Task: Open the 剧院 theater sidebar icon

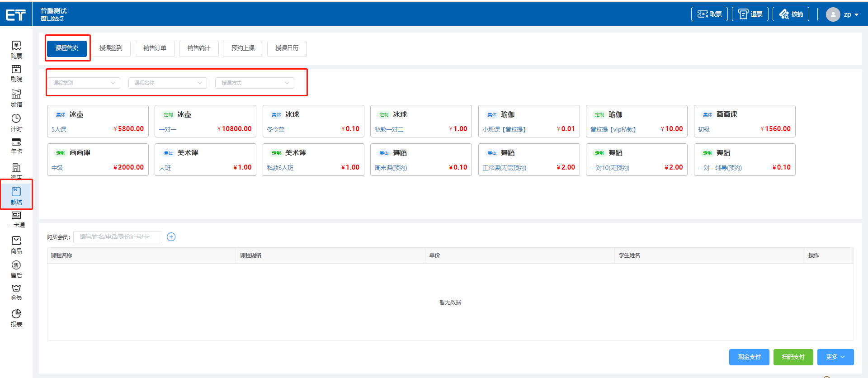Action: click(x=16, y=73)
